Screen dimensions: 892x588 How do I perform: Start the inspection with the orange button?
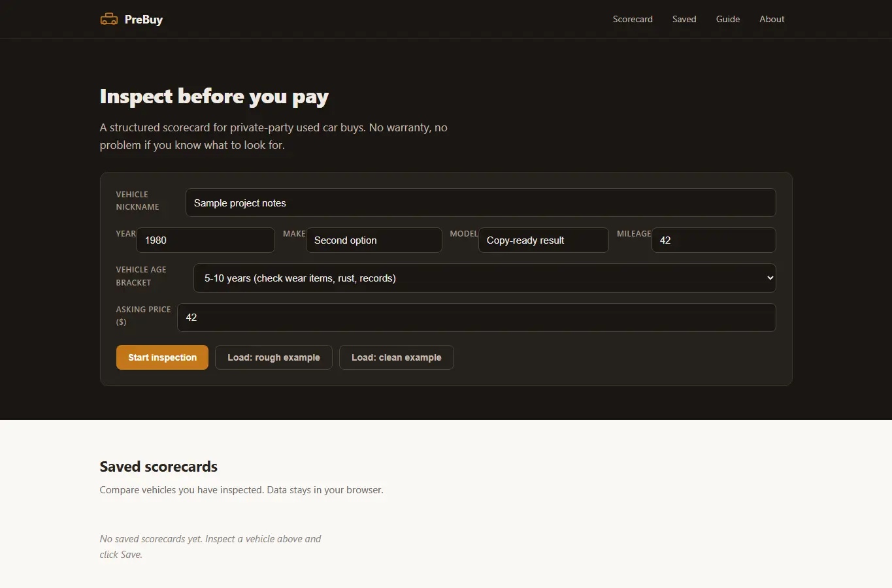162,357
